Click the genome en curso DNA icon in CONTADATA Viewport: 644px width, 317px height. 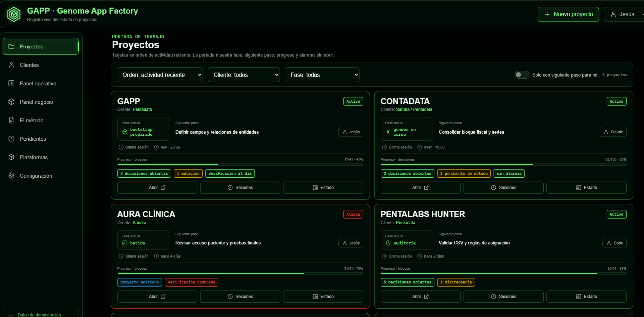(x=388, y=132)
